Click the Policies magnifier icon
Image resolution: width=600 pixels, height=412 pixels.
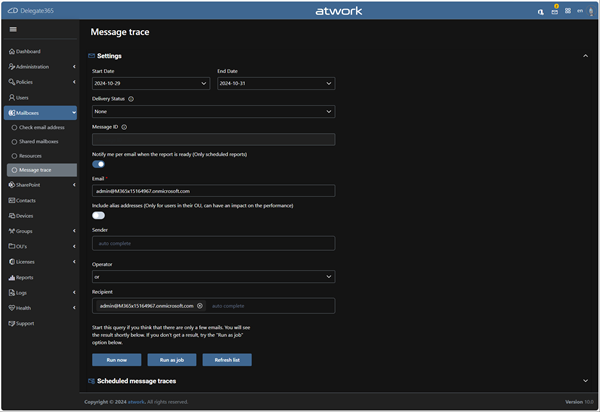(x=11, y=82)
